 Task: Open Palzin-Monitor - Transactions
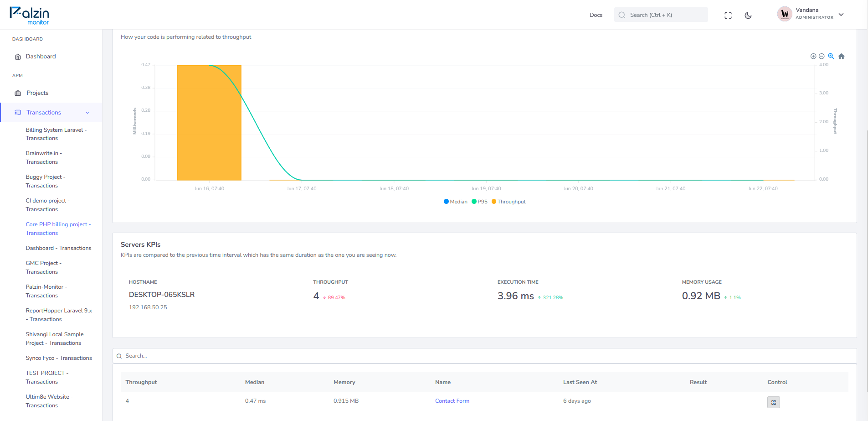point(46,291)
